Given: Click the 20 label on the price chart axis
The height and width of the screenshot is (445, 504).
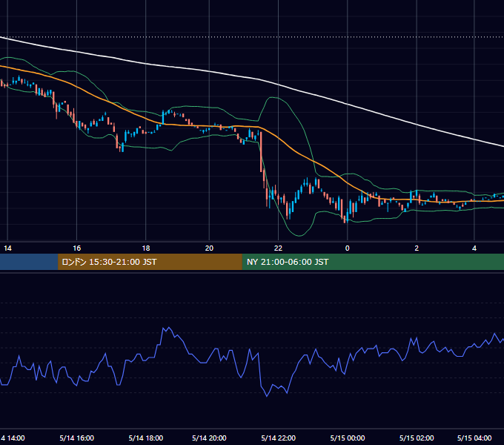Looking at the screenshot, I should pyautogui.click(x=209, y=248).
